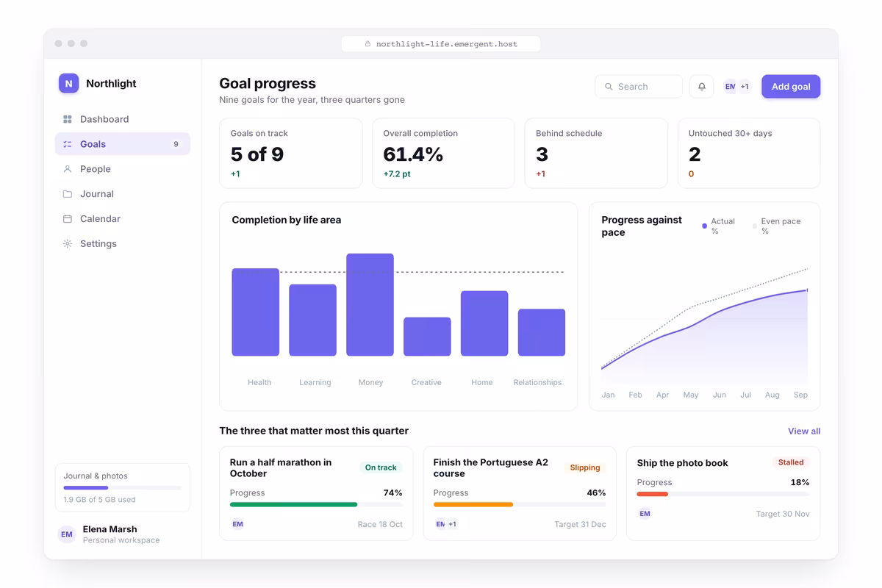Image resolution: width=882 pixels, height=588 pixels.
Task: Click the search magnifier icon
Action: tap(609, 87)
